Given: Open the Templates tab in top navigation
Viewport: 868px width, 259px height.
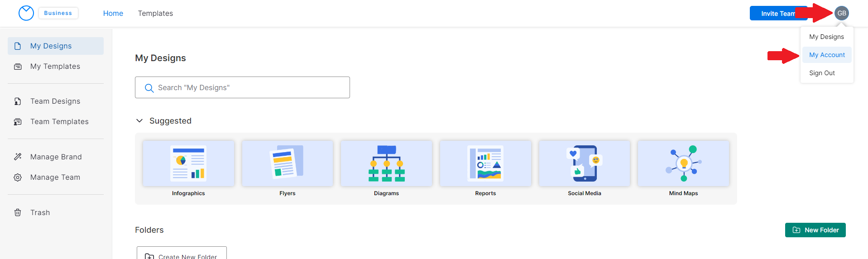Looking at the screenshot, I should pyautogui.click(x=155, y=14).
